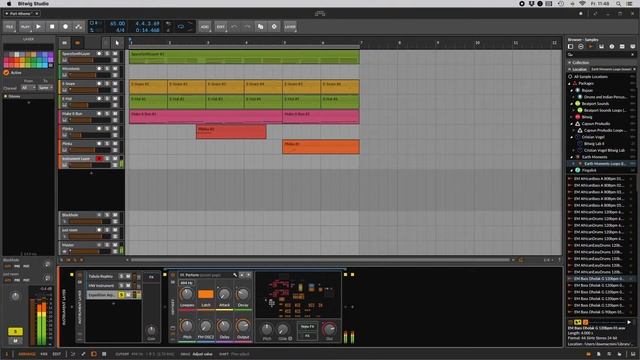Click the toolbar settings gear icon
This screenshot has width=640, height=360.
[x=274, y=27]
